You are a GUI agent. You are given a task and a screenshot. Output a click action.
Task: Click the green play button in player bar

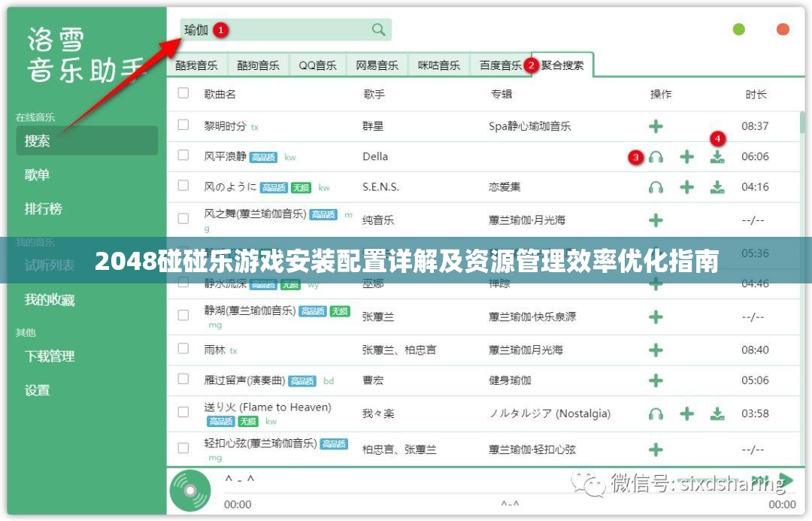786,480
